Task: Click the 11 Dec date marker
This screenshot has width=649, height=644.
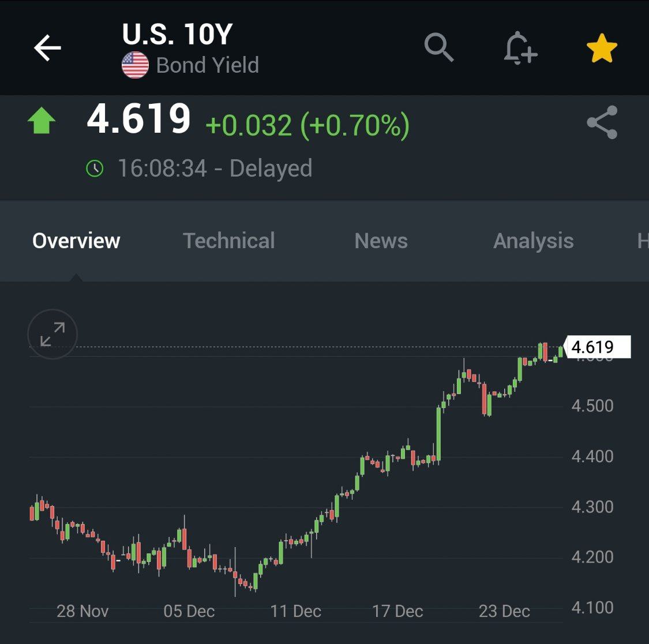Action: coord(295,611)
